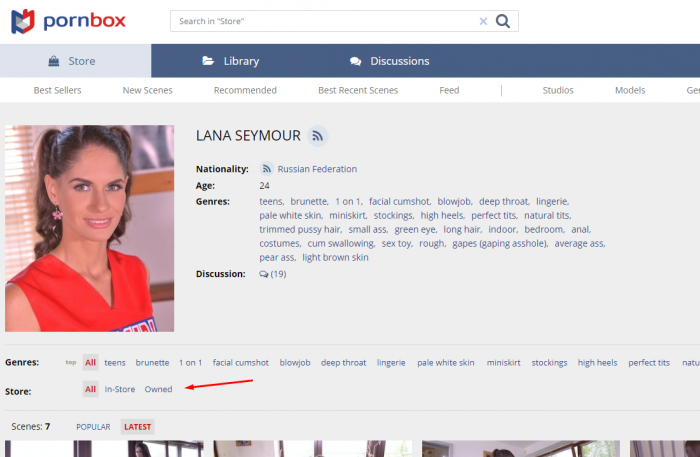
Task: Select the LATEST scene sorting option
Action: 137,427
